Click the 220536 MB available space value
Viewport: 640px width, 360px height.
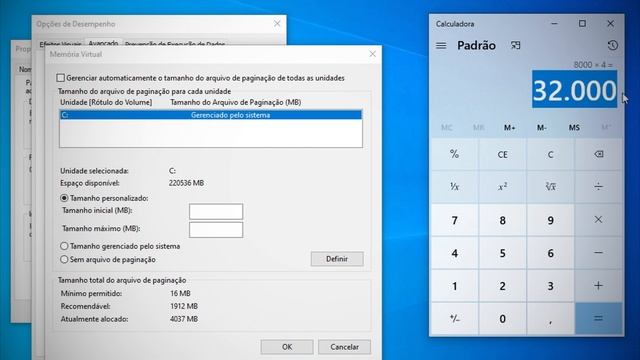coord(186,183)
